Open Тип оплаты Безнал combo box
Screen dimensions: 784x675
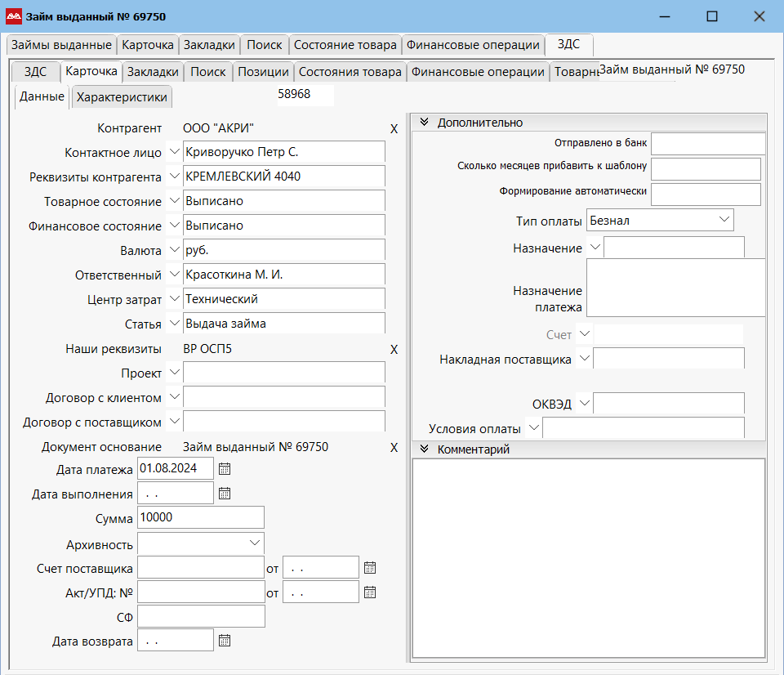tap(660, 220)
